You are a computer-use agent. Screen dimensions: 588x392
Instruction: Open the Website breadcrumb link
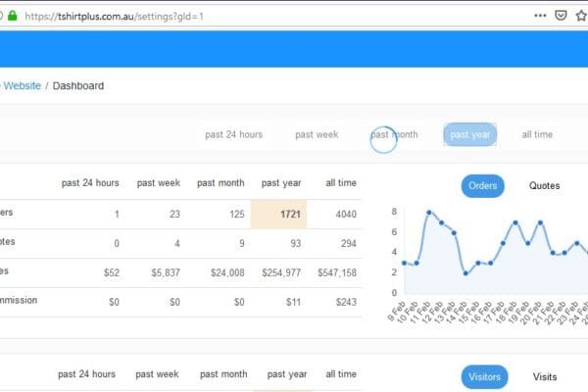tap(20, 85)
